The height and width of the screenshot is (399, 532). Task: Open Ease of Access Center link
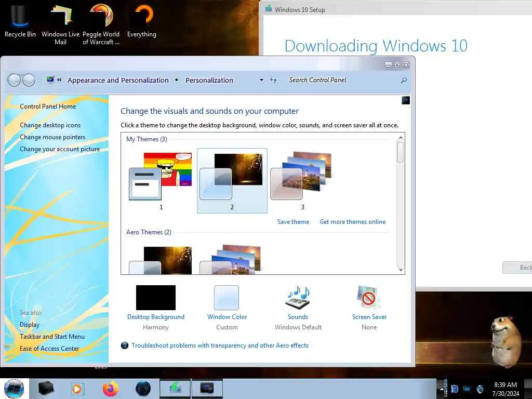(49, 349)
